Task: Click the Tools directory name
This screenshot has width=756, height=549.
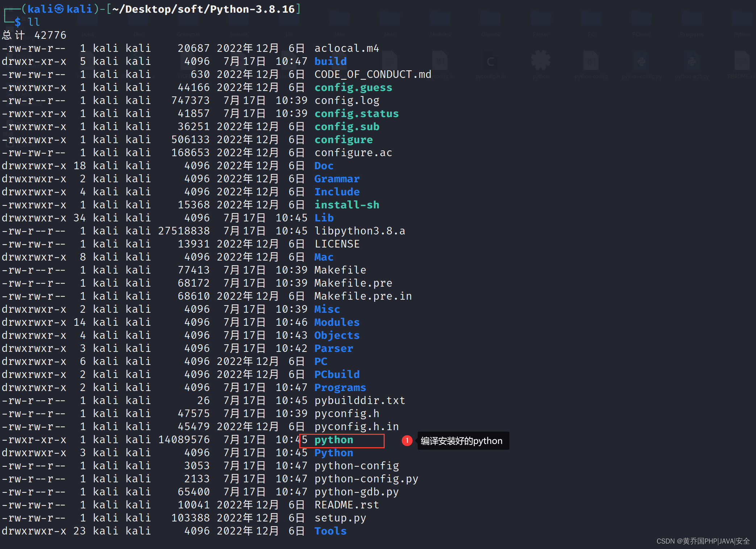Action: pyautogui.click(x=330, y=531)
